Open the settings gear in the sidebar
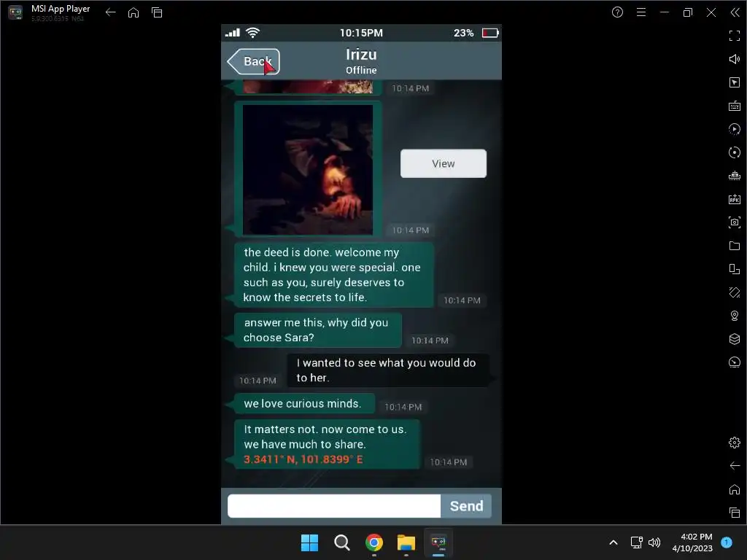This screenshot has height=560, width=747. click(x=735, y=443)
